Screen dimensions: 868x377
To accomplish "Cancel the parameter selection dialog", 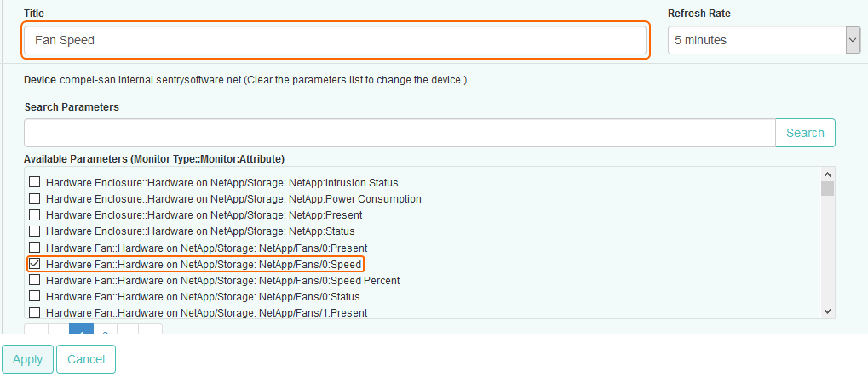I will point(86,359).
